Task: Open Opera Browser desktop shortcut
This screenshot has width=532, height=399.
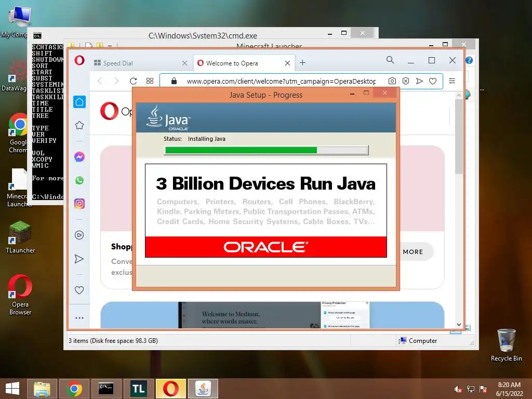Action: [20, 295]
